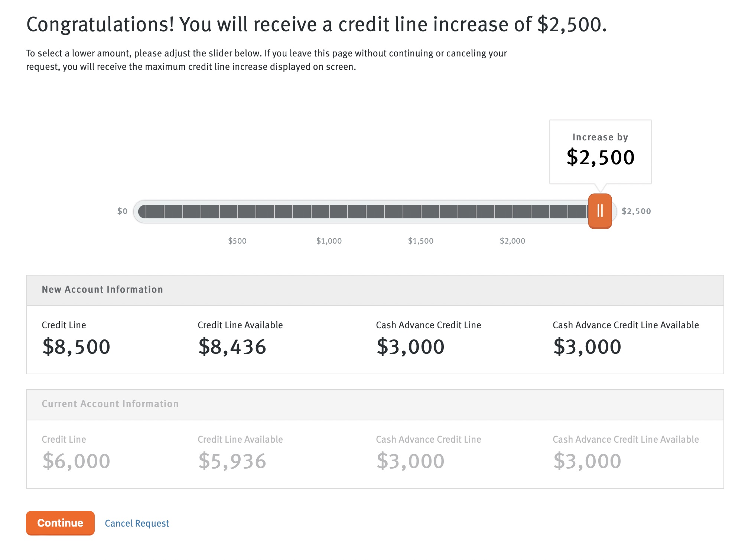Click the New Account Information header
Screen dimensions: 745x560
103,290
